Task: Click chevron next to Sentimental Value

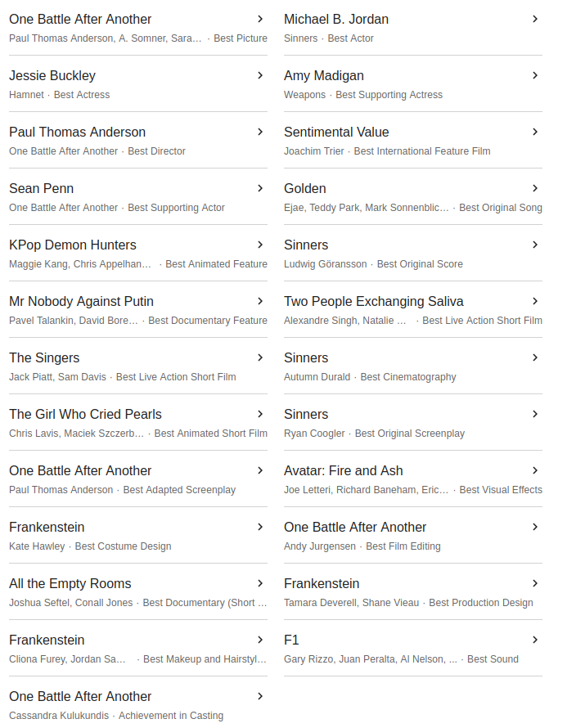Action: (535, 132)
